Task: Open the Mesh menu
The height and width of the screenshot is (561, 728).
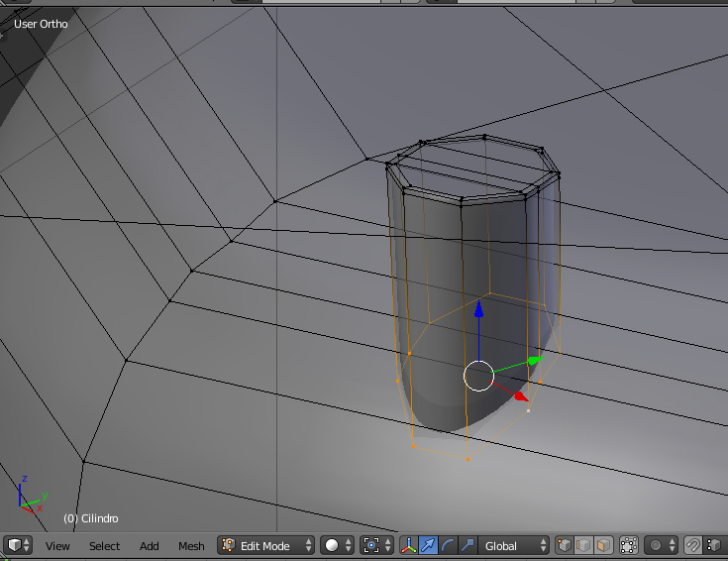Action: point(191,546)
